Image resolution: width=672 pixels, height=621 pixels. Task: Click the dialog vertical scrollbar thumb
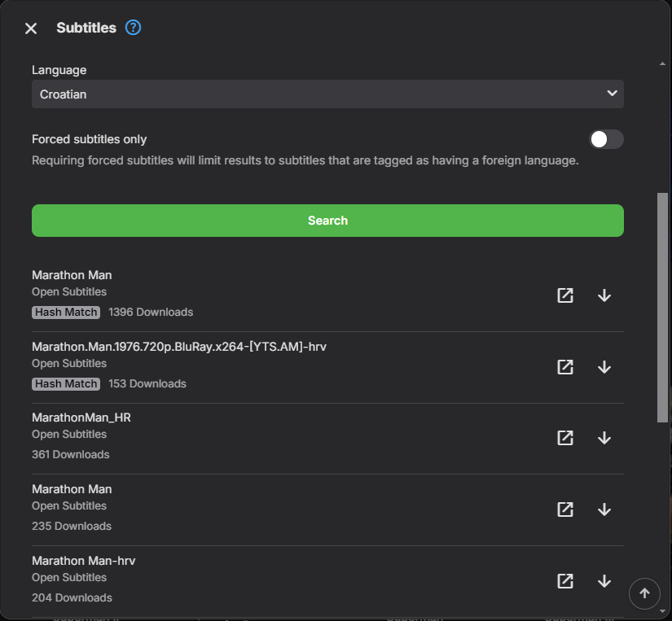pyautogui.click(x=662, y=307)
